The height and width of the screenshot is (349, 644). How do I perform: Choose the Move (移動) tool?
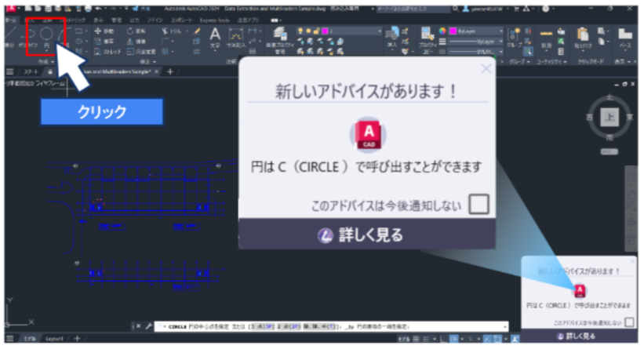[104, 31]
